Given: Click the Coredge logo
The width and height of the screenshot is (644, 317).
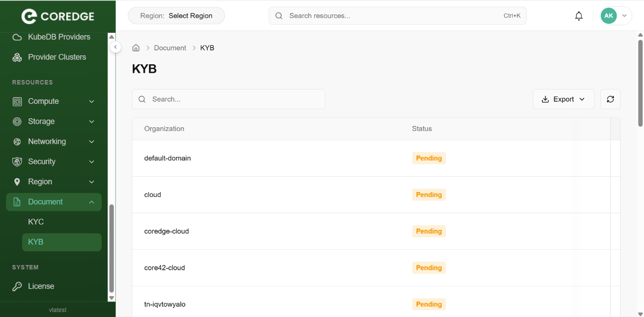Looking at the screenshot, I should click(x=58, y=17).
